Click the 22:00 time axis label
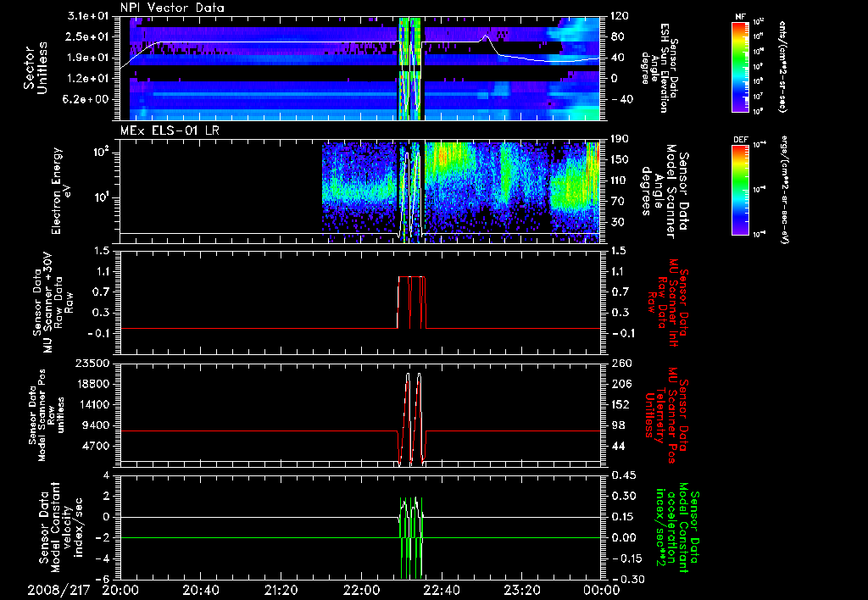This screenshot has width=868, height=600. (361, 591)
